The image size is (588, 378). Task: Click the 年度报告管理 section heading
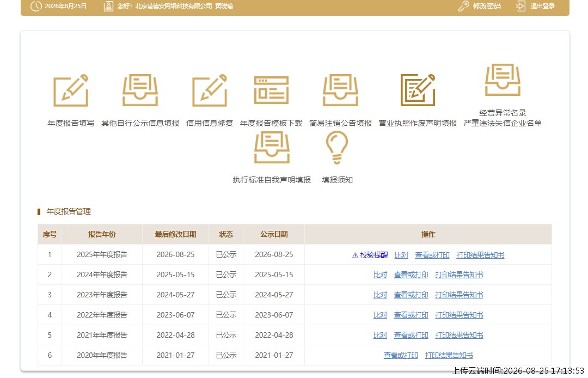[x=69, y=211]
